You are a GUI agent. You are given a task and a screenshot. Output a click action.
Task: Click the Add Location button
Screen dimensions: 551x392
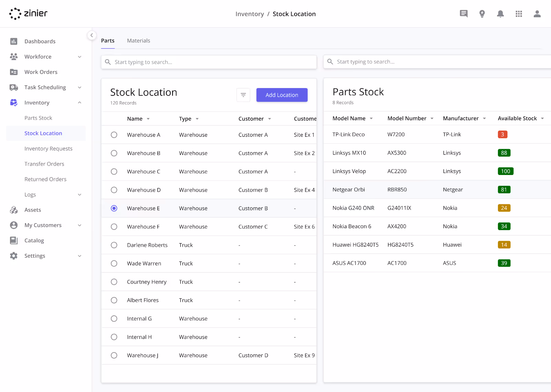(x=282, y=95)
